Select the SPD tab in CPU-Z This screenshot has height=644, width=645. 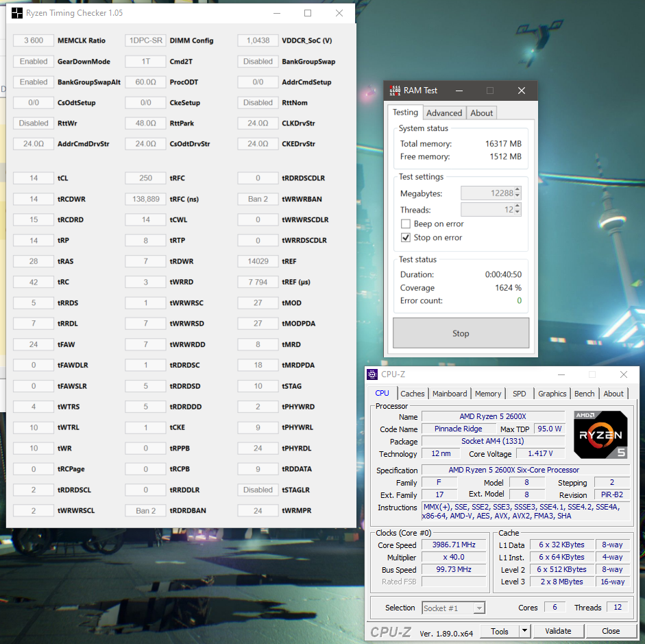coord(519,394)
